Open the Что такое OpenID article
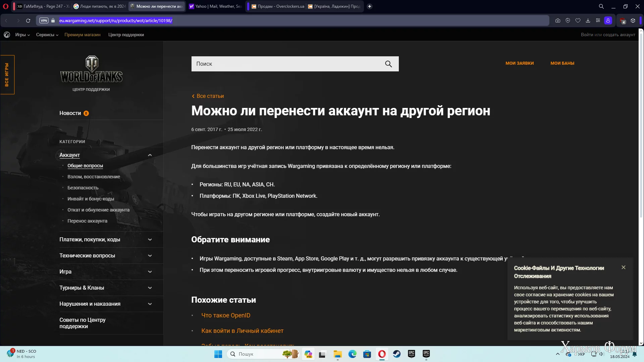644x362 pixels. click(226, 315)
